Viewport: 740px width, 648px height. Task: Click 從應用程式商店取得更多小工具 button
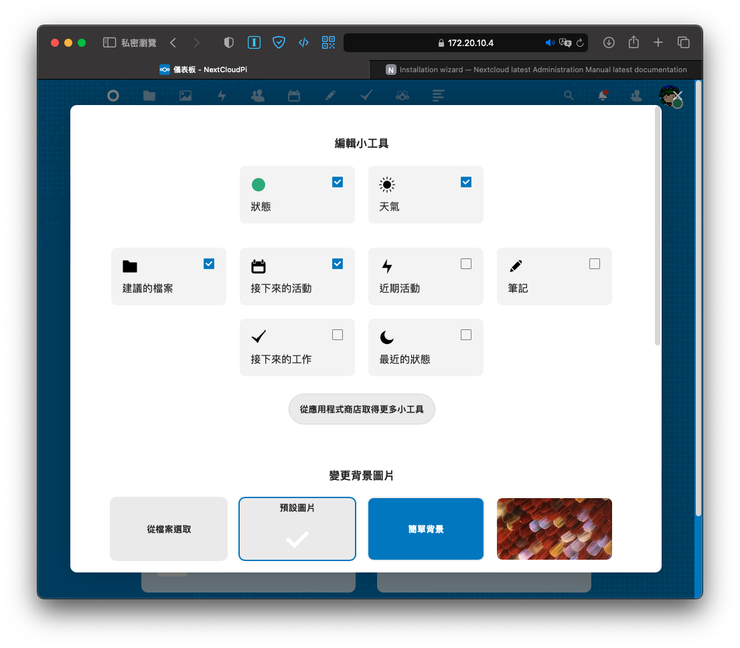(362, 409)
